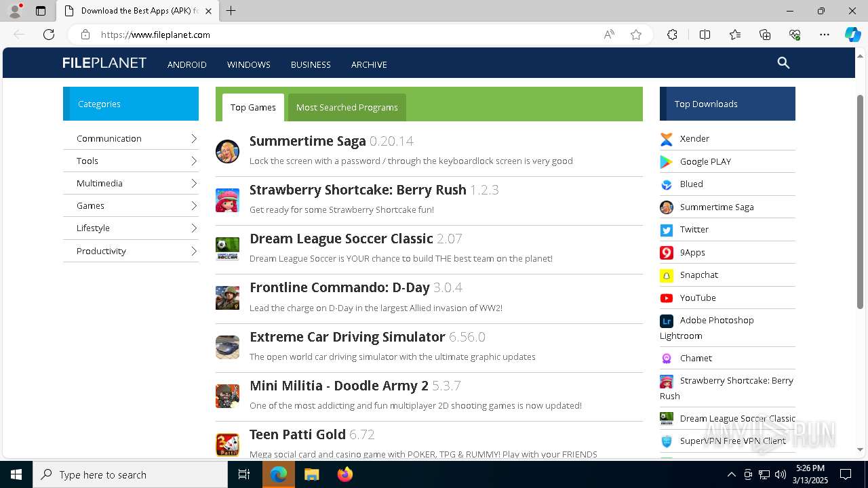
Task: Click the Windows taskbar search box
Action: tap(130, 474)
